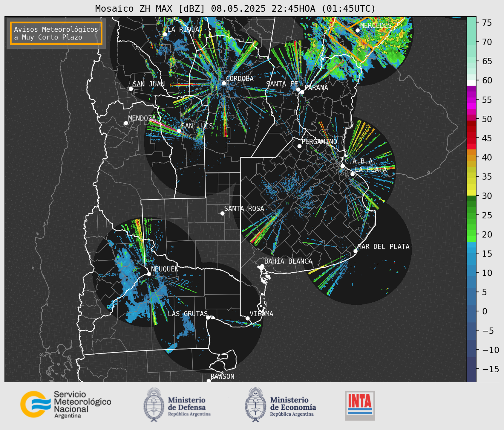Click the LAS GRUTAS text label
This screenshot has width=504, height=430.
click(188, 314)
